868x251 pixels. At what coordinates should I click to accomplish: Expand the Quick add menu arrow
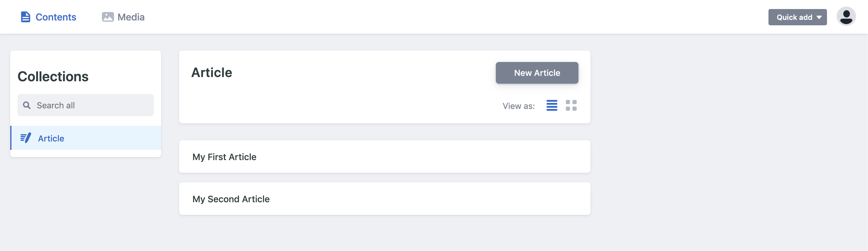point(819,17)
